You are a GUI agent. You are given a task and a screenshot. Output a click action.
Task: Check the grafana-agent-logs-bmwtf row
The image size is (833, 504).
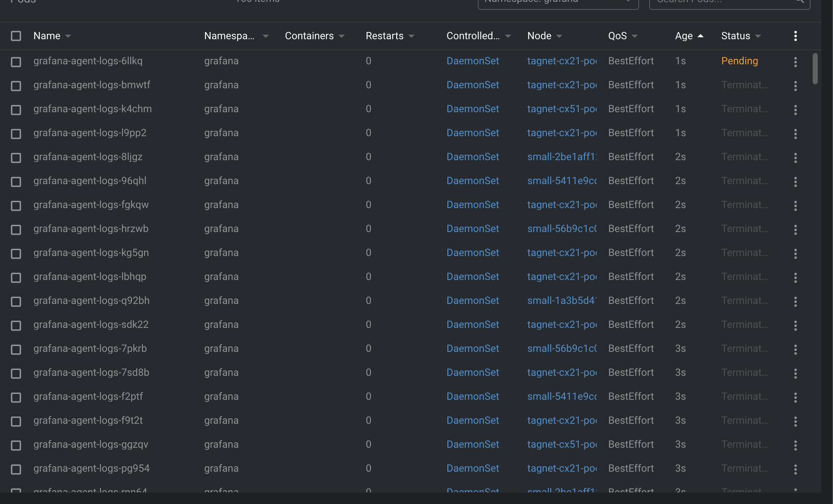[x=16, y=86]
